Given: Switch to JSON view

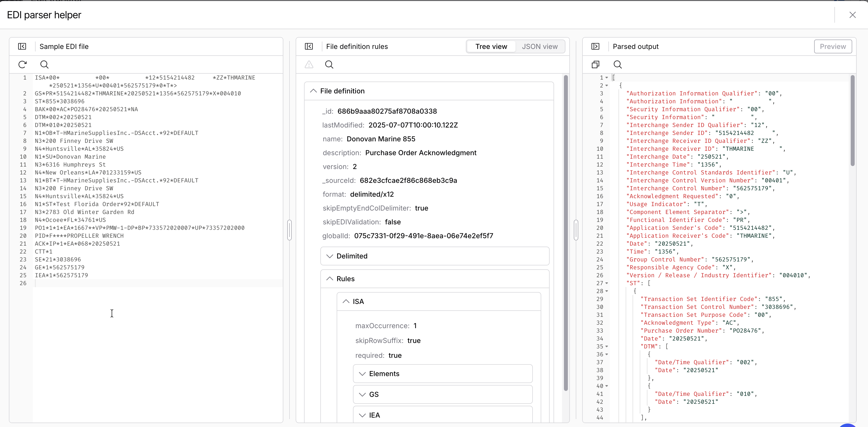Looking at the screenshot, I should 539,46.
